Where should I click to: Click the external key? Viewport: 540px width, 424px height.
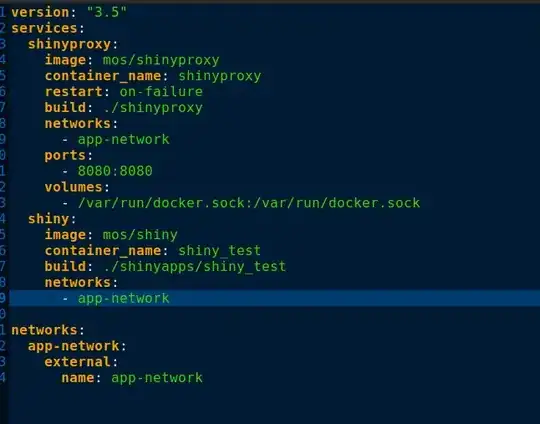77,362
